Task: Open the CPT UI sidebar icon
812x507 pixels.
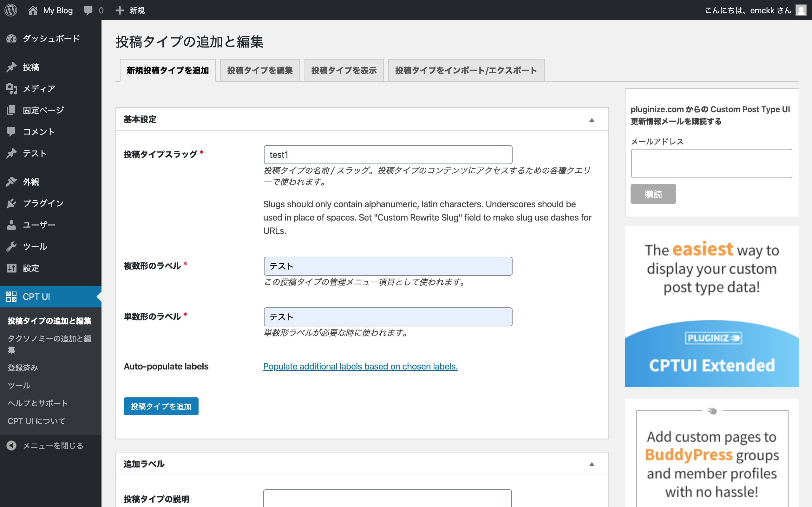Action: 11,296
